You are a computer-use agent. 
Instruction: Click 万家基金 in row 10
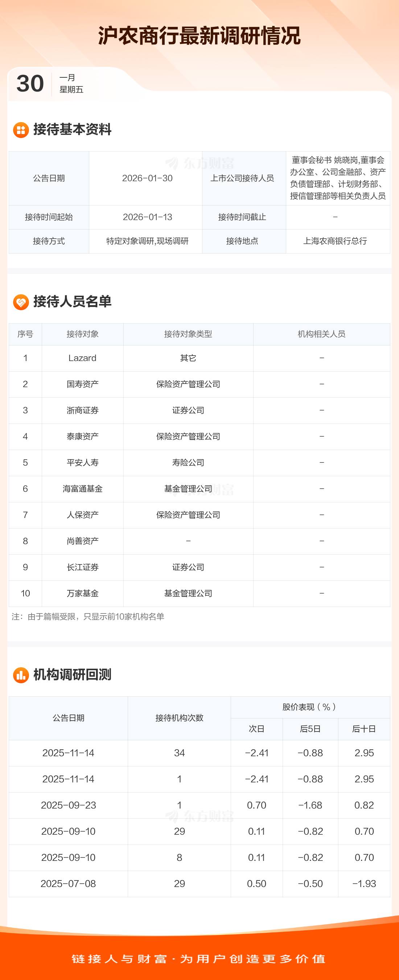coord(82,594)
